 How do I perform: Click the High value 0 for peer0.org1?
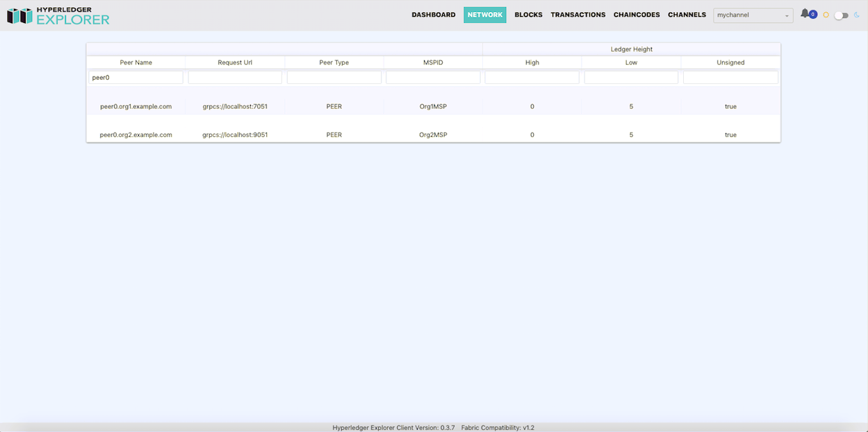pos(532,106)
